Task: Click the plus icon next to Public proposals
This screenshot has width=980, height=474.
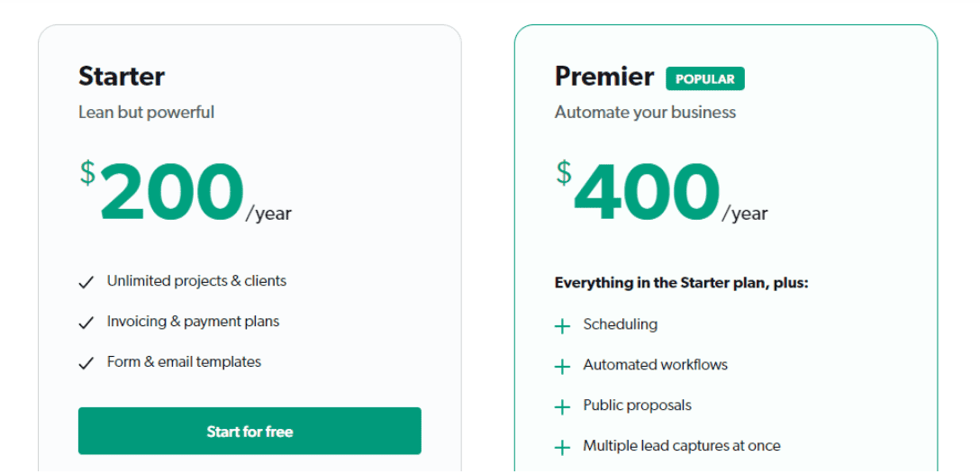Action: click(562, 407)
